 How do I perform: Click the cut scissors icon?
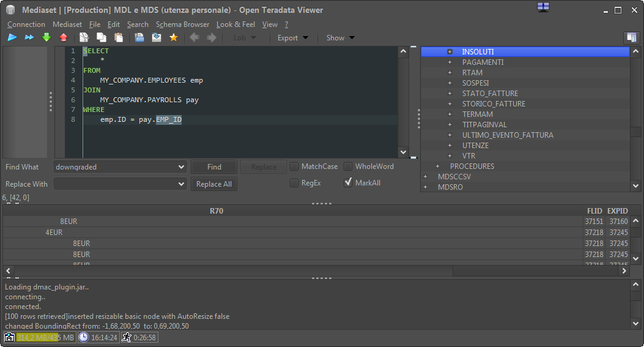click(84, 37)
